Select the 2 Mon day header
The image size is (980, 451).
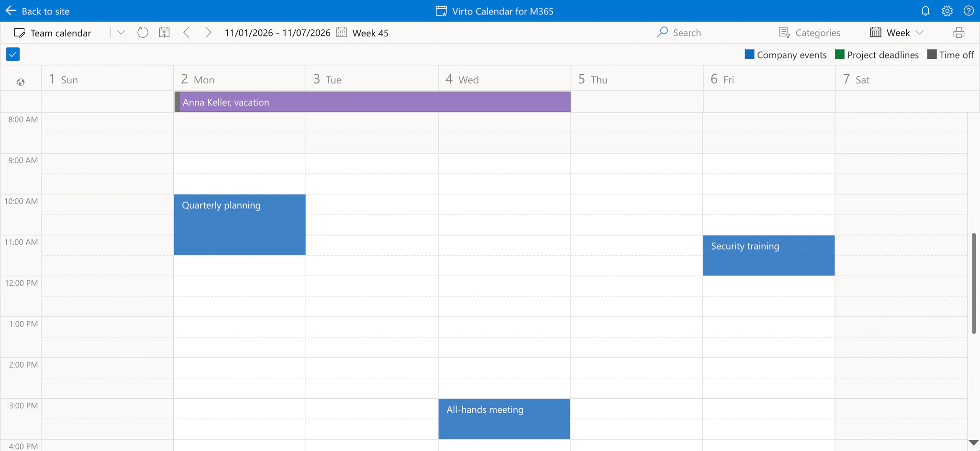pos(240,79)
